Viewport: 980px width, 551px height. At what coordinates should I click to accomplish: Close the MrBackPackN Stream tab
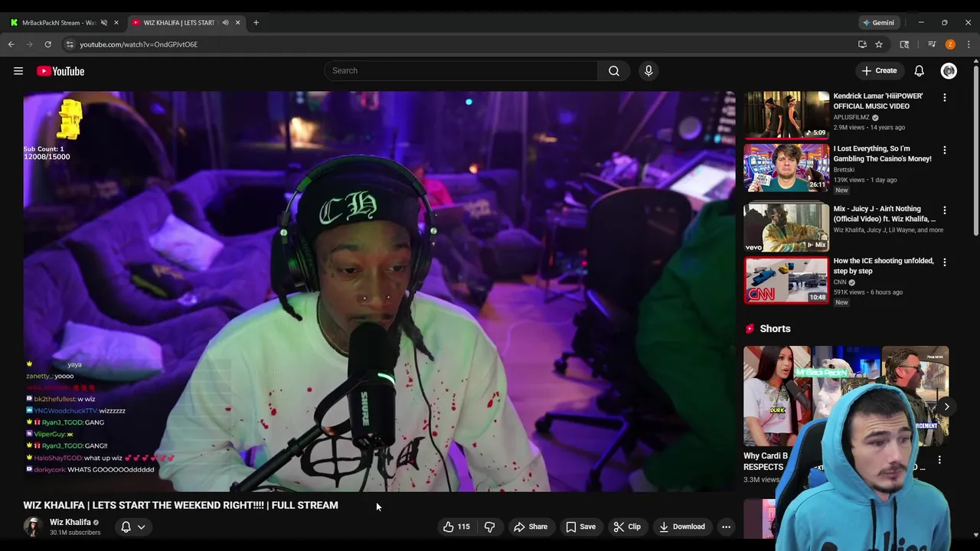[116, 22]
